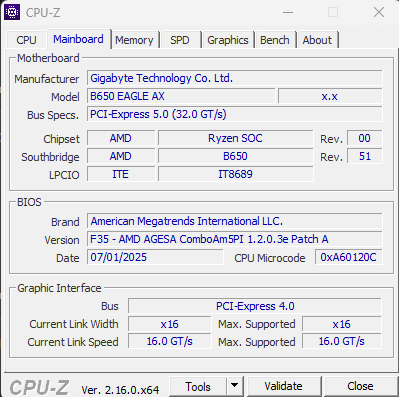Go to the Bench tab
This screenshot has width=399, height=397.
point(275,40)
